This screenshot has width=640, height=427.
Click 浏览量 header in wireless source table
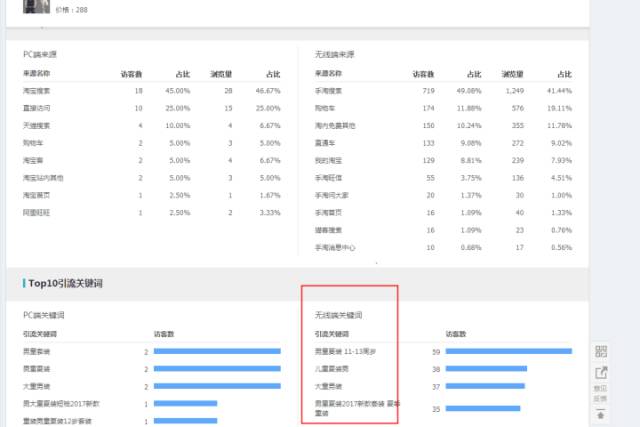[x=513, y=74]
